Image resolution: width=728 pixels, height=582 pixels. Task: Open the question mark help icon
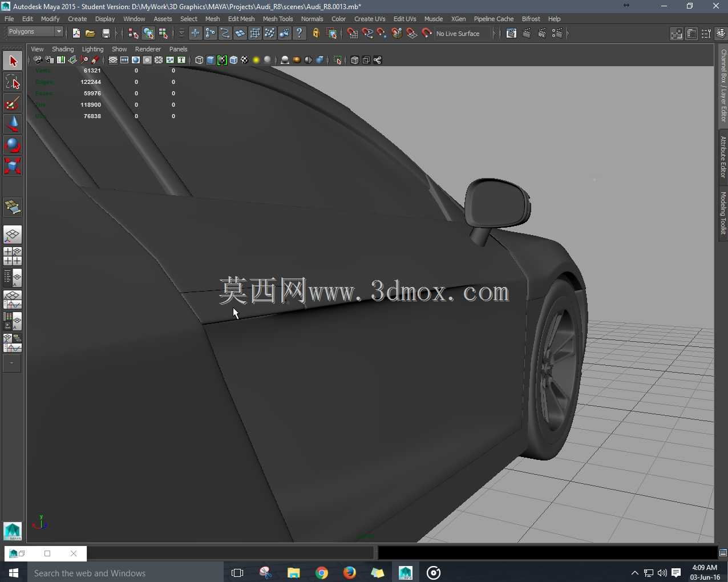pos(300,34)
